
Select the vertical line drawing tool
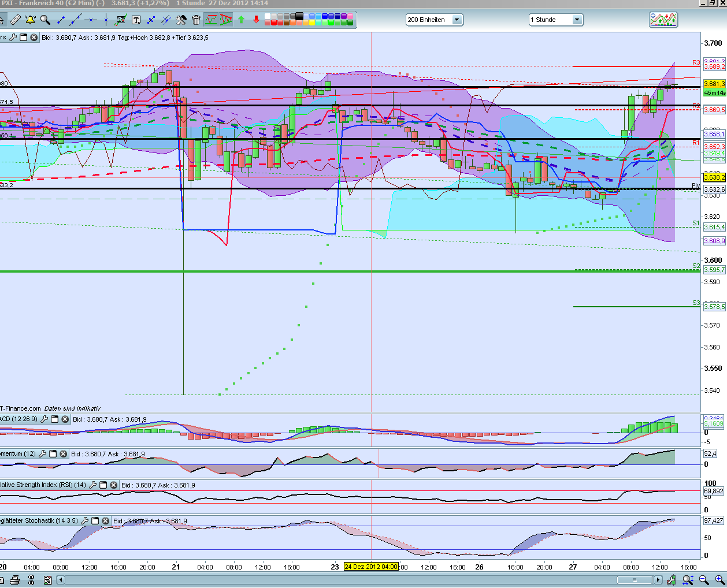pos(106,20)
